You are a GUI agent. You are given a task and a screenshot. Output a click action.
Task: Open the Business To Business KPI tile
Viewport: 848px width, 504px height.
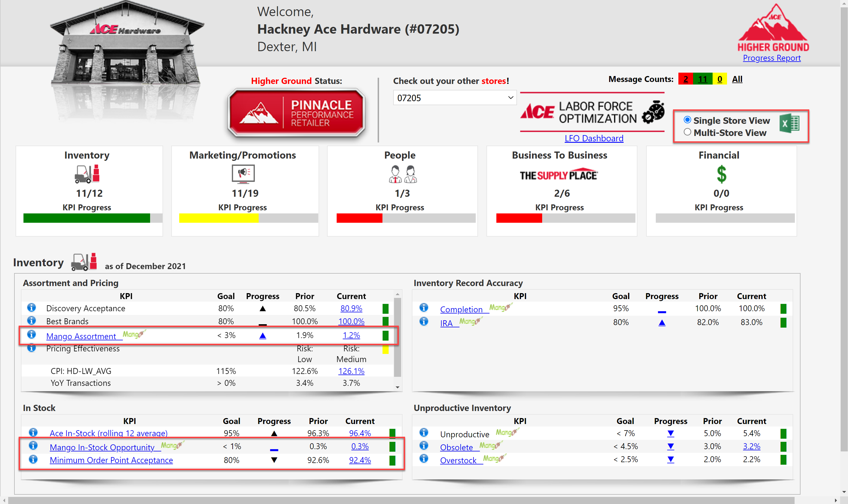coord(562,191)
